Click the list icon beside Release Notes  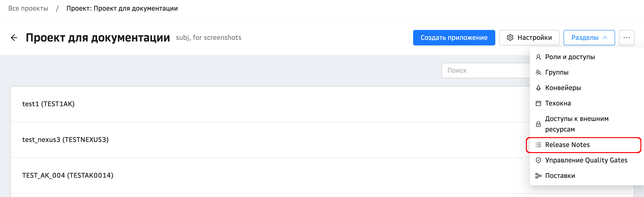point(538,145)
